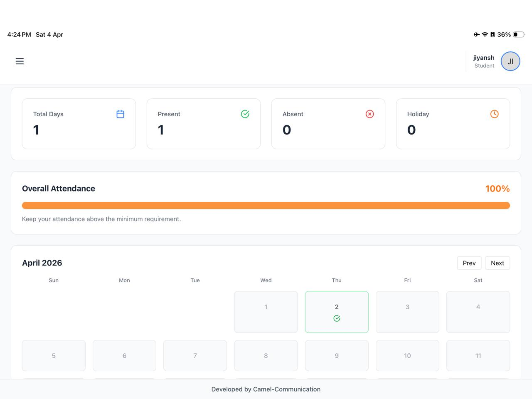The height and width of the screenshot is (399, 532).
Task: Select April 10 in the calendar
Action: click(408, 356)
